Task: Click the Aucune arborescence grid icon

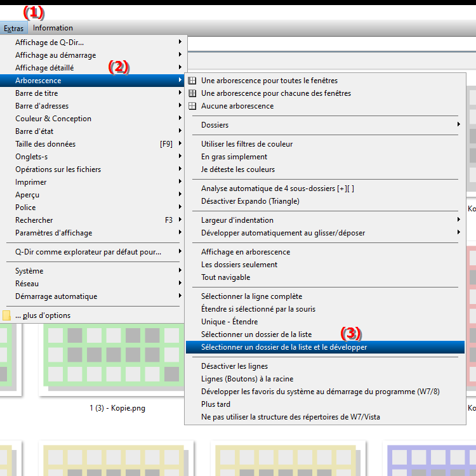Action: 192,106
